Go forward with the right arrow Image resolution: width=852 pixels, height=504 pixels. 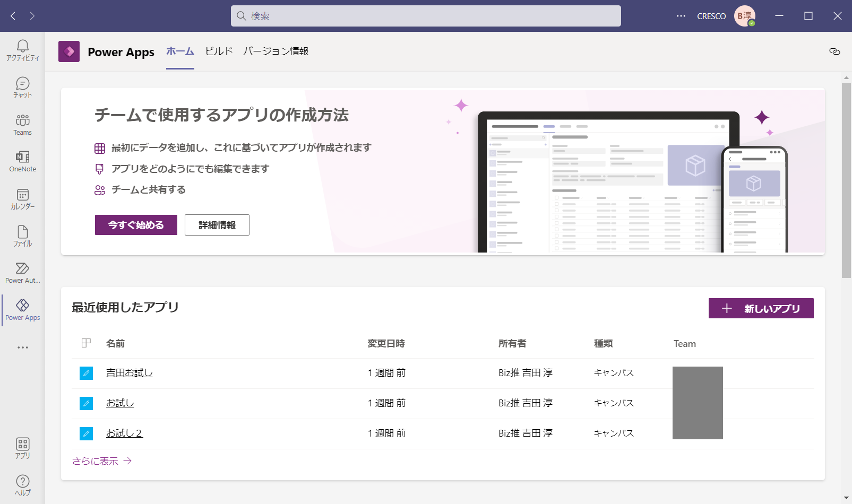click(32, 16)
